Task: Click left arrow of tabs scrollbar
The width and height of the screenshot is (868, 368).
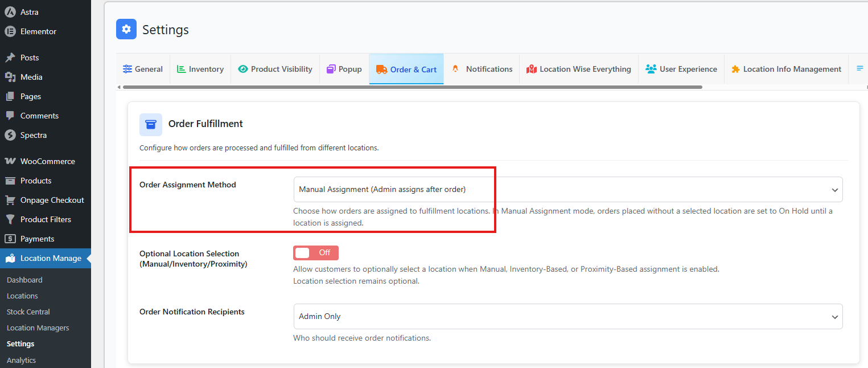Action: click(x=118, y=87)
